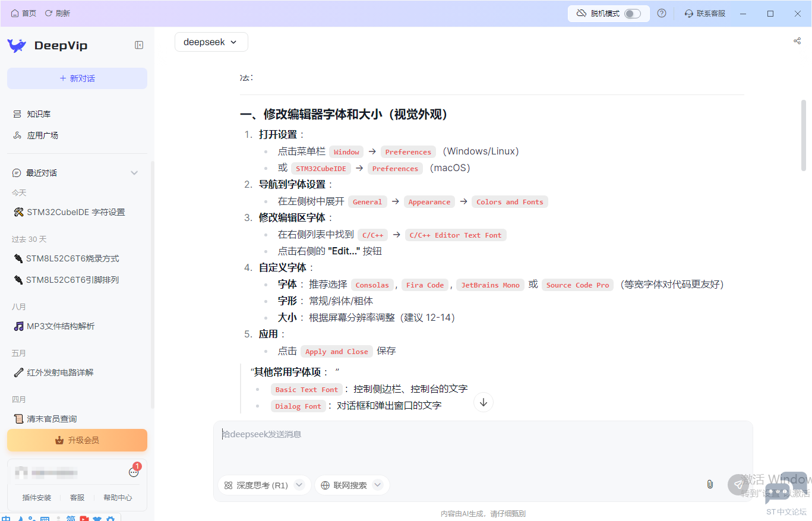
Task: Open the notification bubble with red badge
Action: (134, 471)
